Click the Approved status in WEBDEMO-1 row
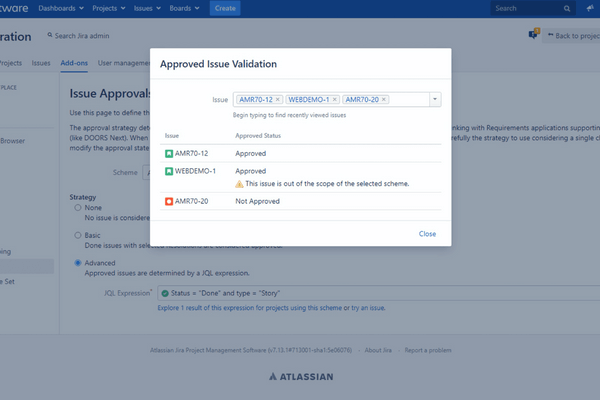This screenshot has width=600, height=400. (251, 171)
